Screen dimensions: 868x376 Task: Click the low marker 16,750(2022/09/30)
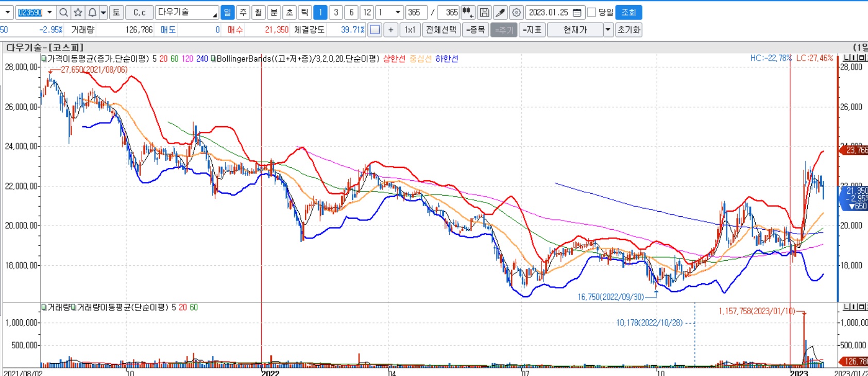point(611,297)
